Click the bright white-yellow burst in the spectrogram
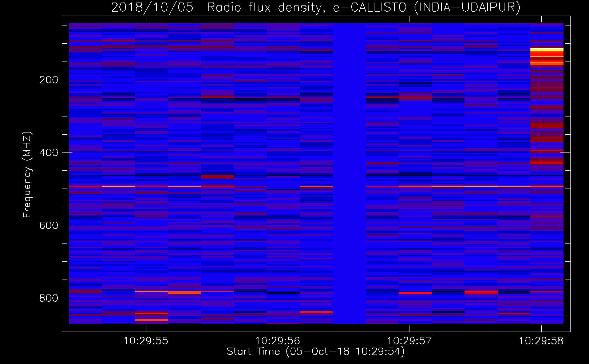Viewport: 589px width, 364px height. pyautogui.click(x=547, y=49)
